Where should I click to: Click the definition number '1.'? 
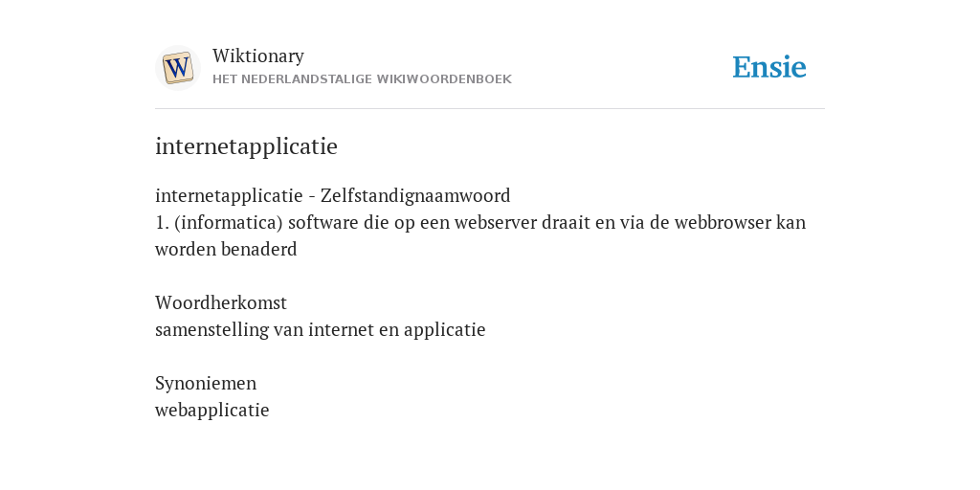(162, 223)
